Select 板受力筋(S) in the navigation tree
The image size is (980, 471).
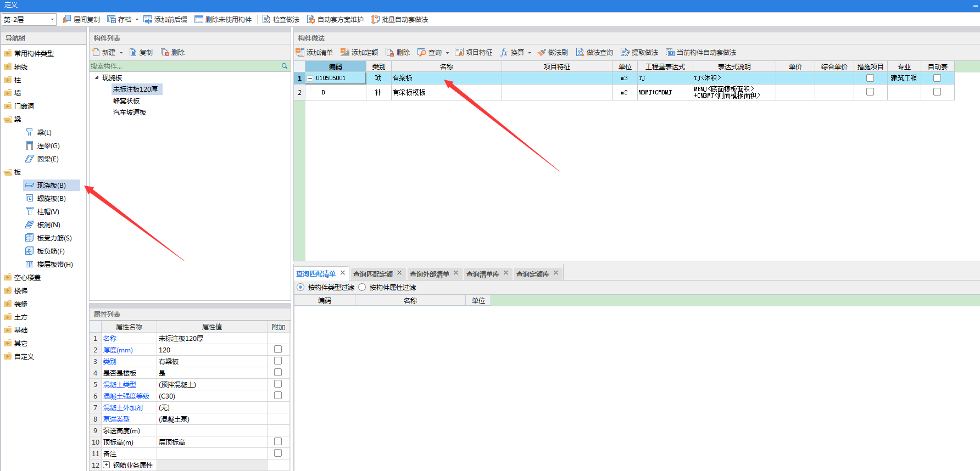coord(54,238)
